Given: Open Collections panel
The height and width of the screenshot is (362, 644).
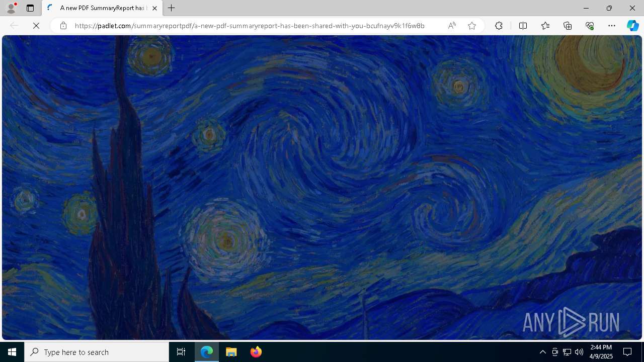Looking at the screenshot, I should [x=568, y=26].
